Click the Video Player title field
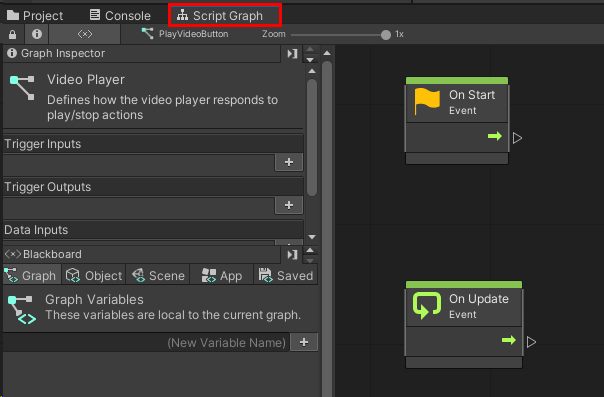 pyautogui.click(x=86, y=80)
